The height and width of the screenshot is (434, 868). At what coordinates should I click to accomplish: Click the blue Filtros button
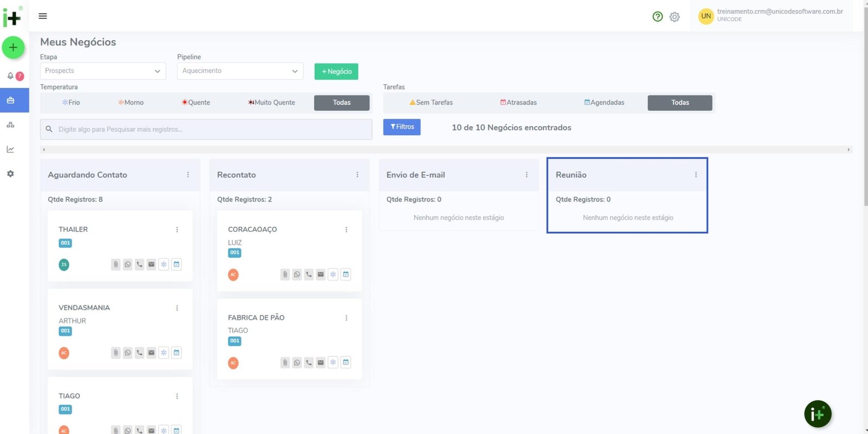pos(401,127)
